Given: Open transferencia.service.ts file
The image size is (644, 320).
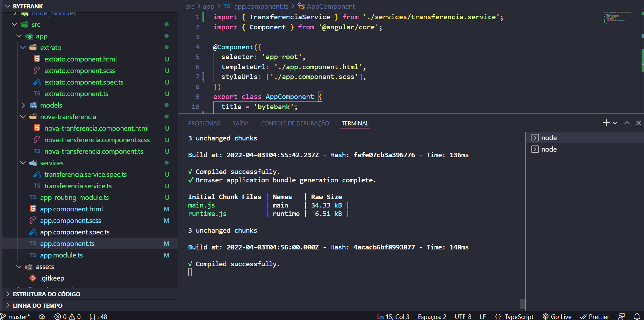Looking at the screenshot, I should 78,186.
